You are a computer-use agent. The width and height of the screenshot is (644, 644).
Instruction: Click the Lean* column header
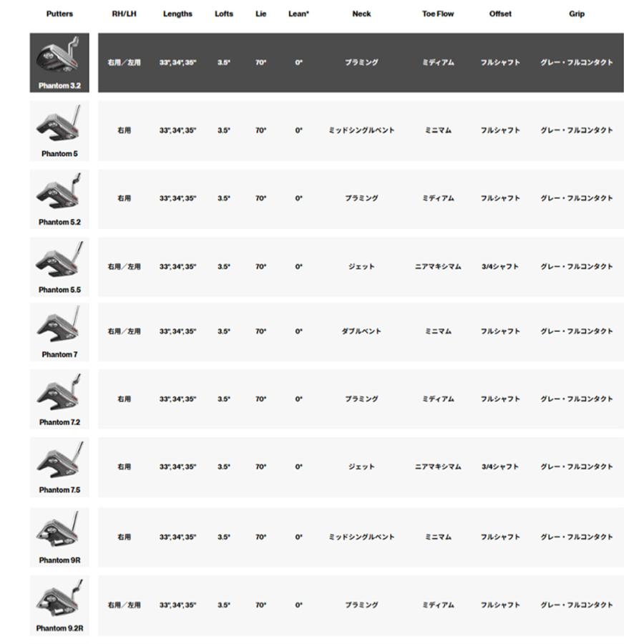click(x=298, y=14)
